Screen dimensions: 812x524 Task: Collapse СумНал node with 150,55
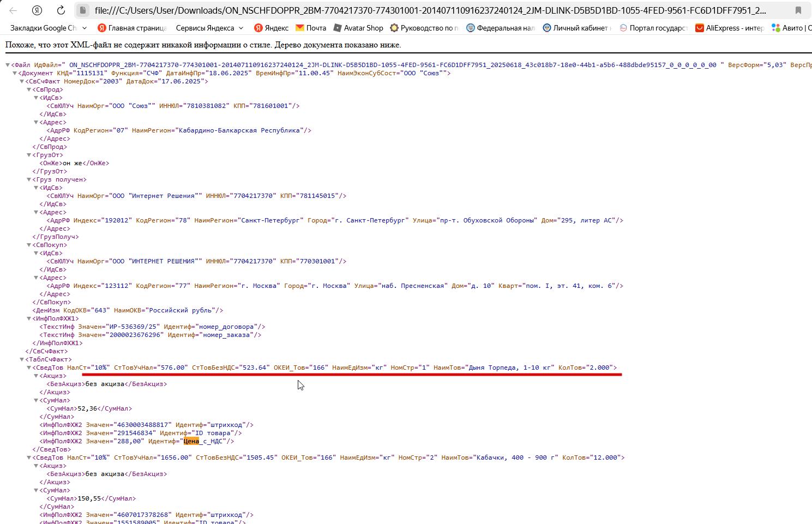pyautogui.click(x=36, y=490)
